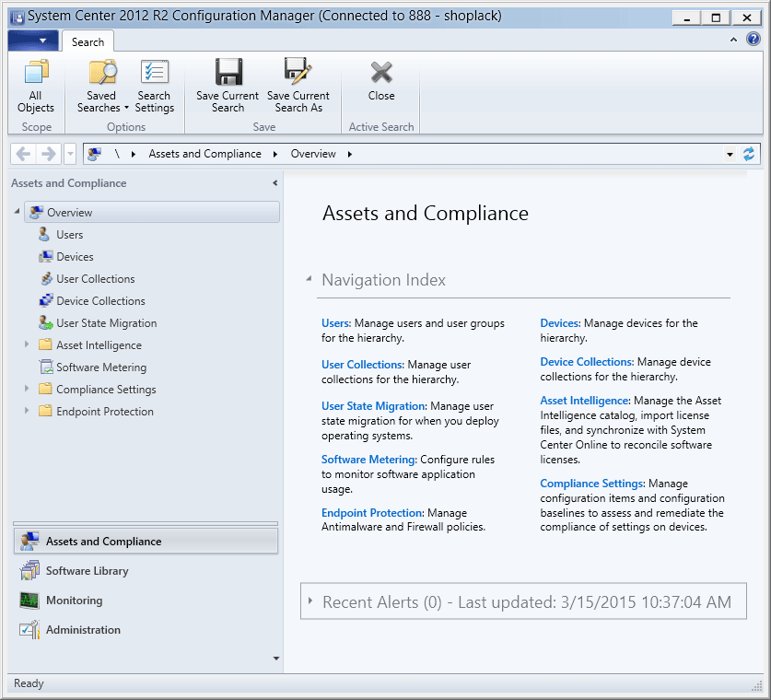Screen dimensions: 771x700
Task: Click the Endpoint Protection folder icon
Action: point(45,411)
